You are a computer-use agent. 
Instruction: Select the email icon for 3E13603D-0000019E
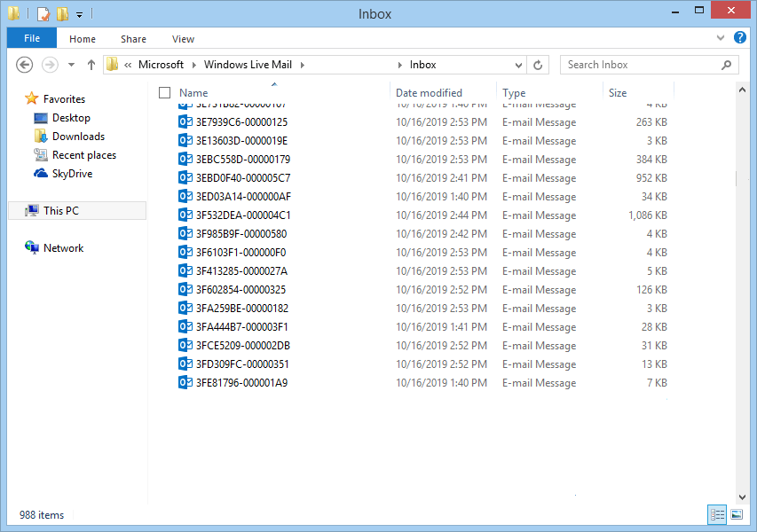[x=185, y=140]
